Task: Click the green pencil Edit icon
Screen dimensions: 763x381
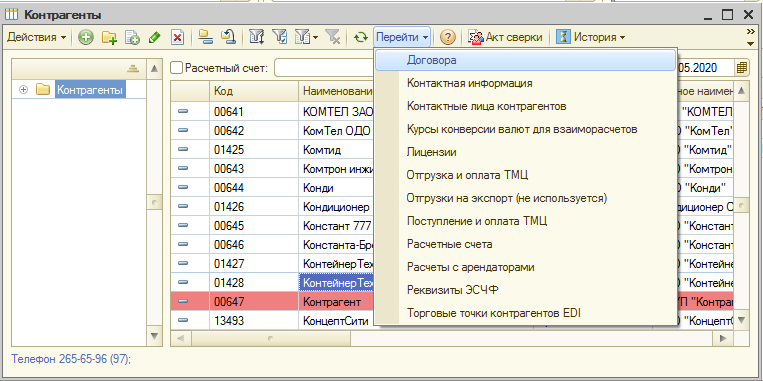Action: pos(155,37)
